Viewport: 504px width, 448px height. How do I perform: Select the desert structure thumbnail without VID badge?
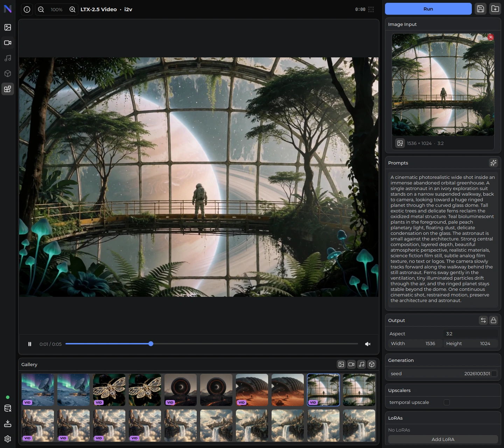pos(288,390)
